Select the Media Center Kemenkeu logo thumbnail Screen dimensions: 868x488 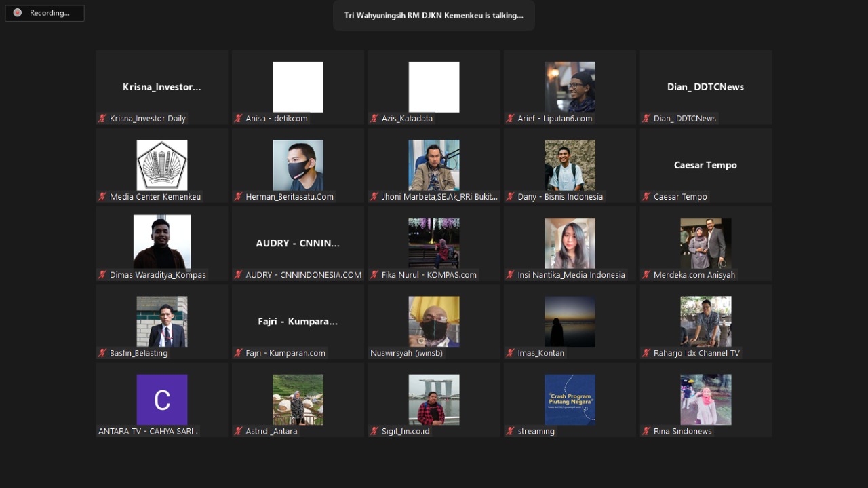click(x=162, y=165)
